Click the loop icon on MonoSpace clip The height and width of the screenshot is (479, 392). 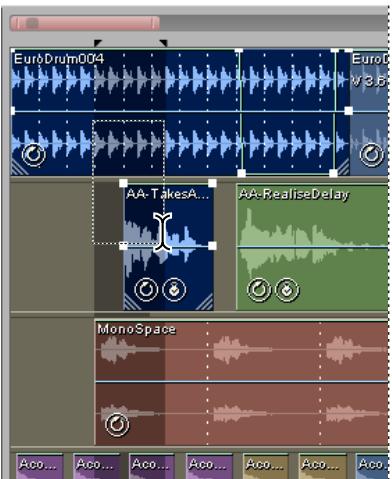[117, 424]
